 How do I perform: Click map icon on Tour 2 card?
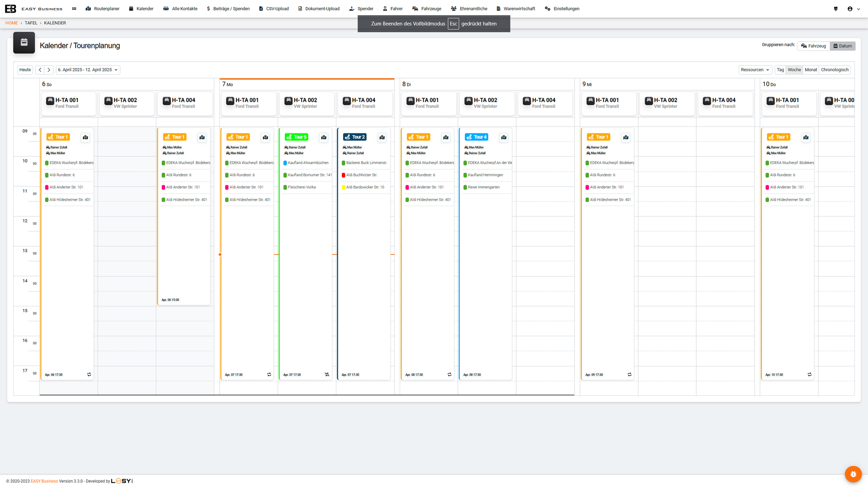pyautogui.click(x=382, y=137)
